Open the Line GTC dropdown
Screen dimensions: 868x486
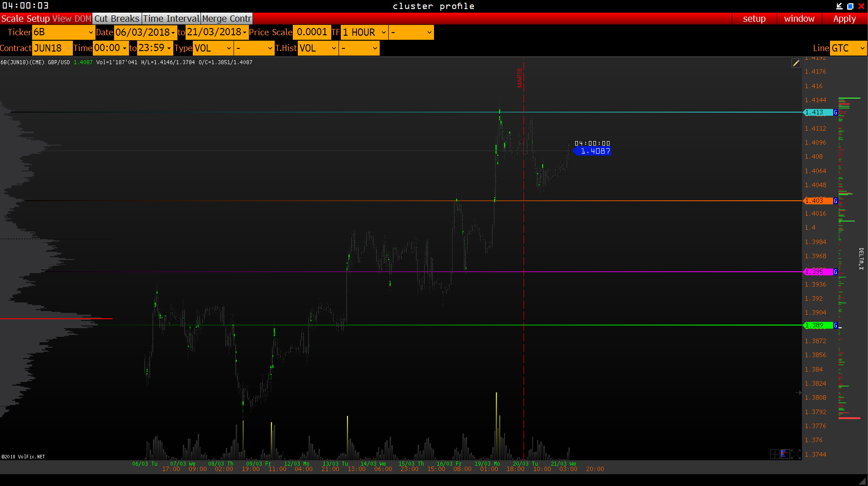click(x=848, y=48)
